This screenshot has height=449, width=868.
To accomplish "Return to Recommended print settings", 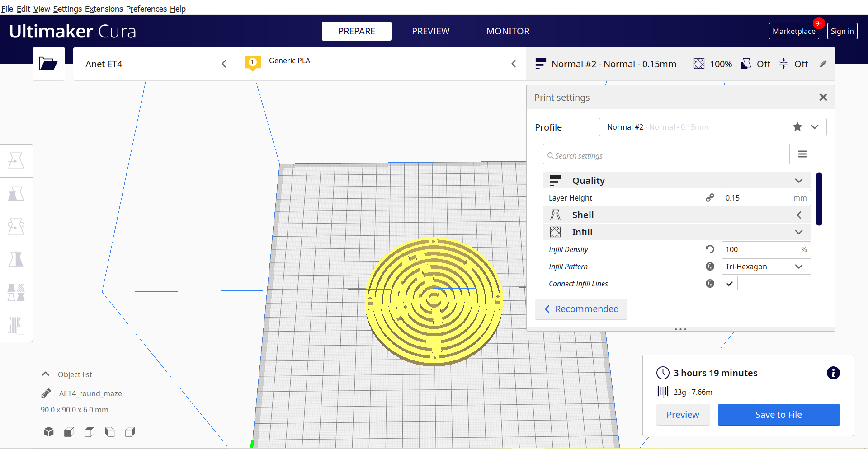I will (x=581, y=309).
